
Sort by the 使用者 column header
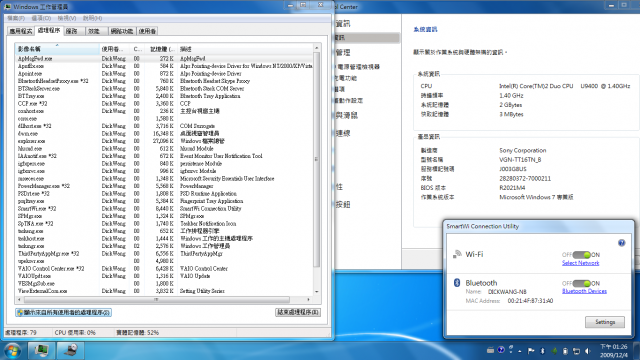point(114,49)
